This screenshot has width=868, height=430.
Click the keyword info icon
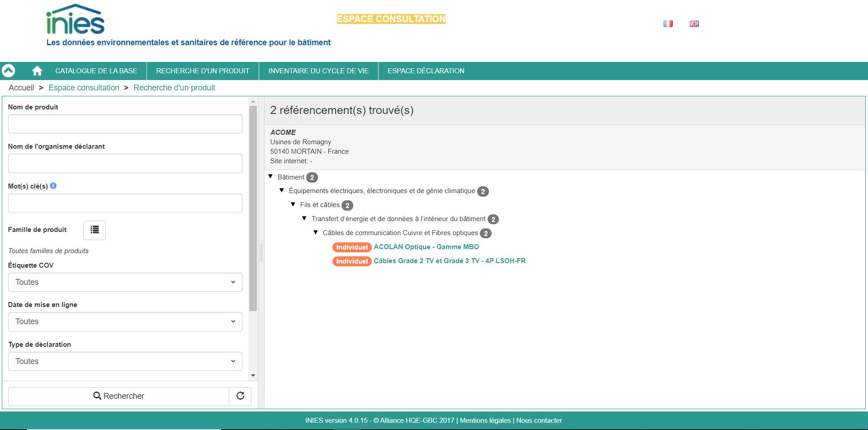pos(53,185)
